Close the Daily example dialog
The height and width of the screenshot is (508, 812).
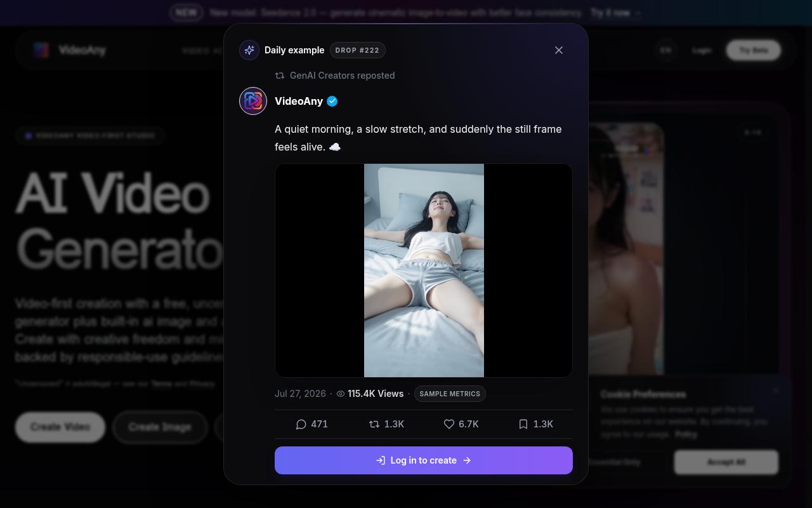pos(559,50)
